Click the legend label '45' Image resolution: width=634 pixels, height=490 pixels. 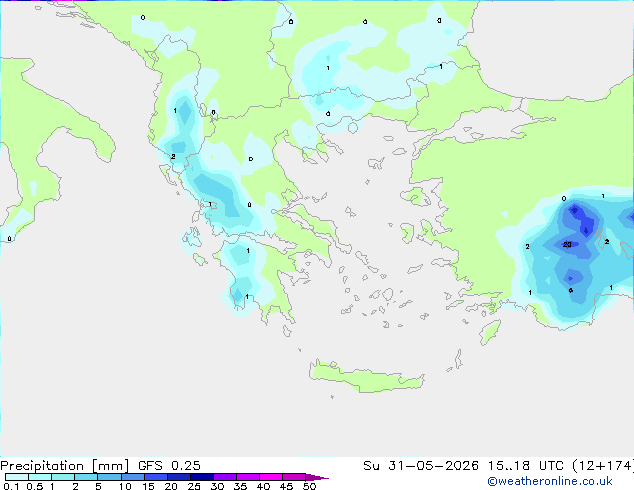286,486
